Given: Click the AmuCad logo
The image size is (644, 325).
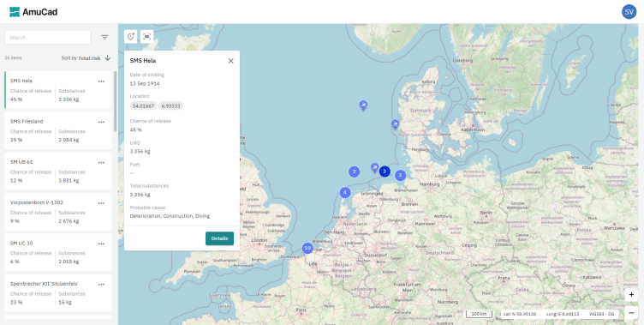Looking at the screenshot, I should (x=33, y=12).
